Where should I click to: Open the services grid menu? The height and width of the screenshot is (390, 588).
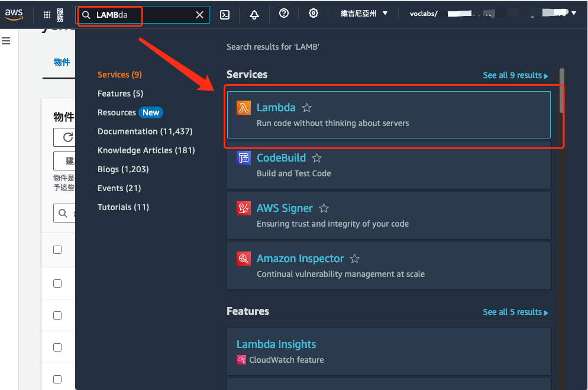(x=47, y=15)
